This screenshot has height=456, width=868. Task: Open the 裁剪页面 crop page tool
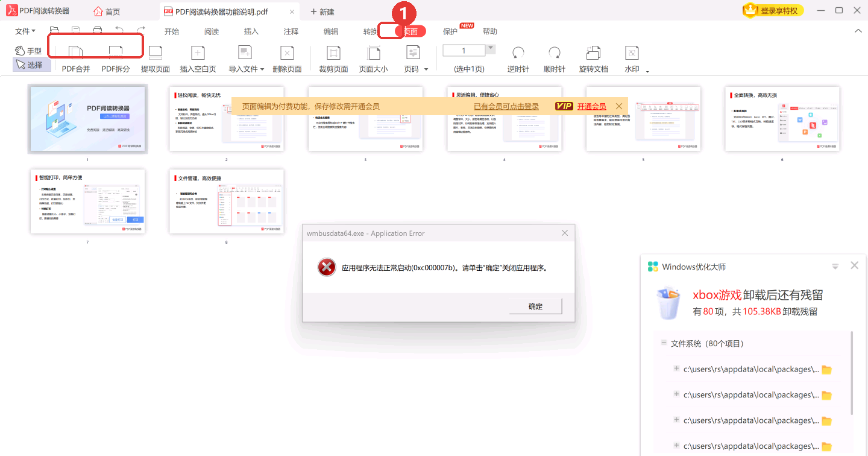point(333,60)
